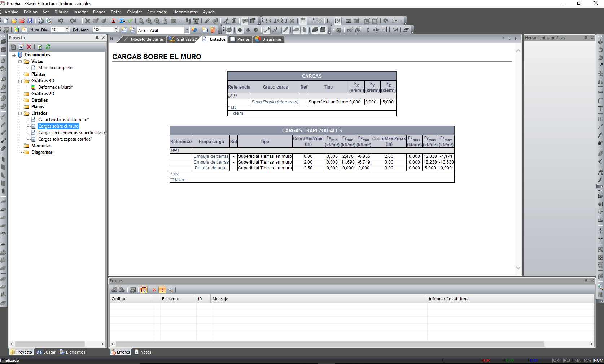
Task: Click the solid cube render icon in second toolbar
Action: point(315,30)
